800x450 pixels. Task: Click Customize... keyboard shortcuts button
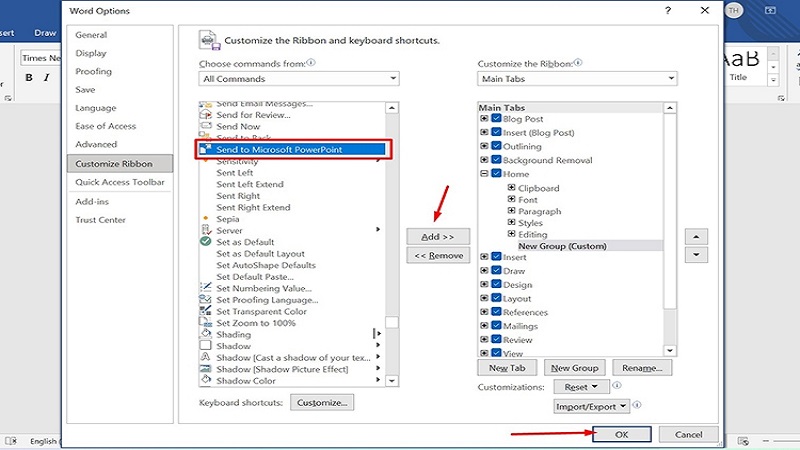pyautogui.click(x=322, y=403)
